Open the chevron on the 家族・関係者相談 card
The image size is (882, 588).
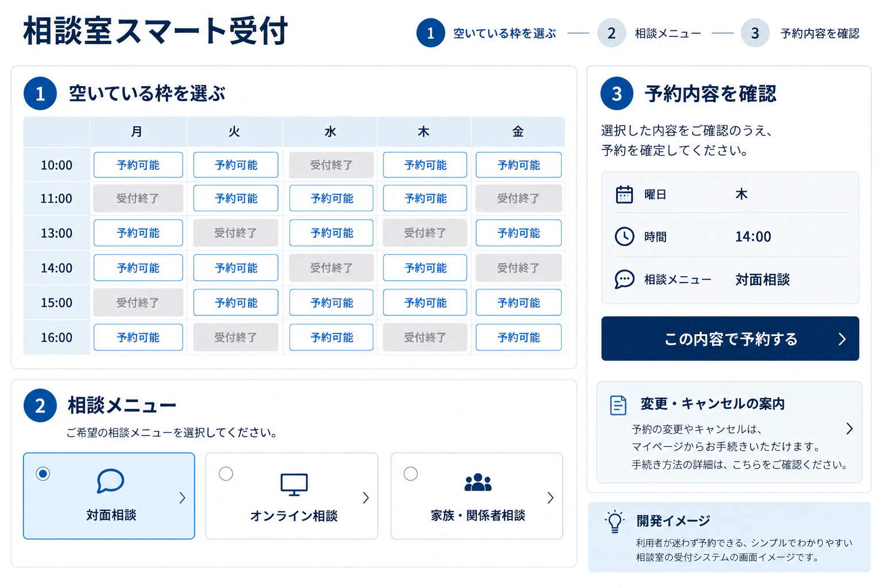coord(550,498)
